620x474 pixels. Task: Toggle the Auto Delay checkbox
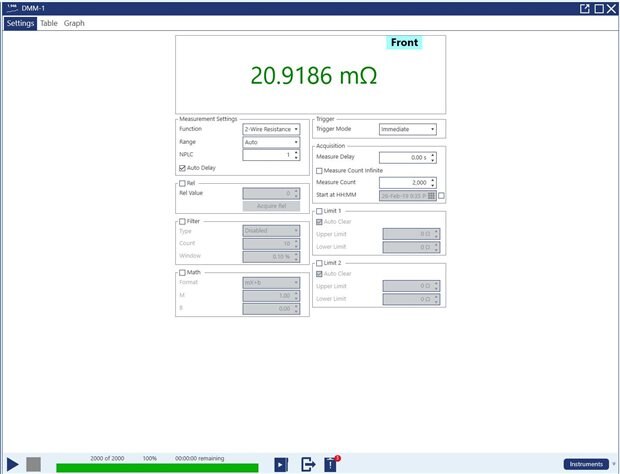pyautogui.click(x=182, y=168)
